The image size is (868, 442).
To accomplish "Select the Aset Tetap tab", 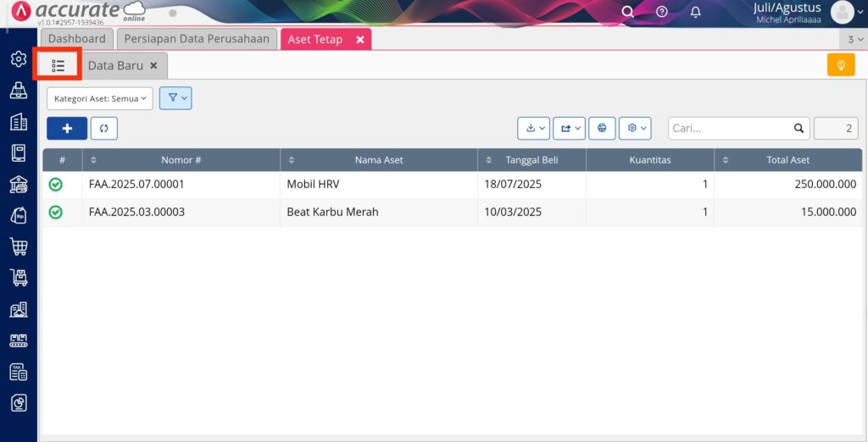I will tap(315, 40).
